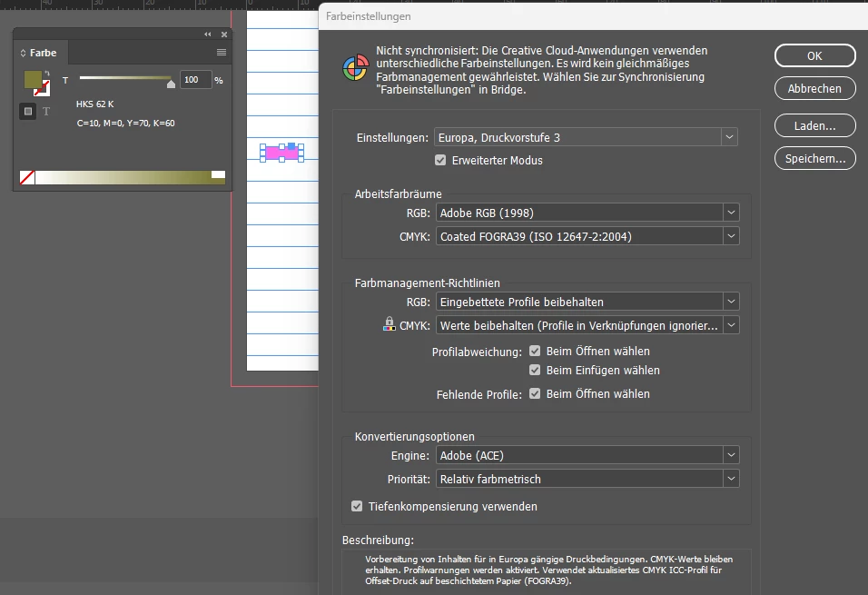Toggle the Erweiterter Modus checkbox
This screenshot has width=868, height=595.
(x=440, y=160)
